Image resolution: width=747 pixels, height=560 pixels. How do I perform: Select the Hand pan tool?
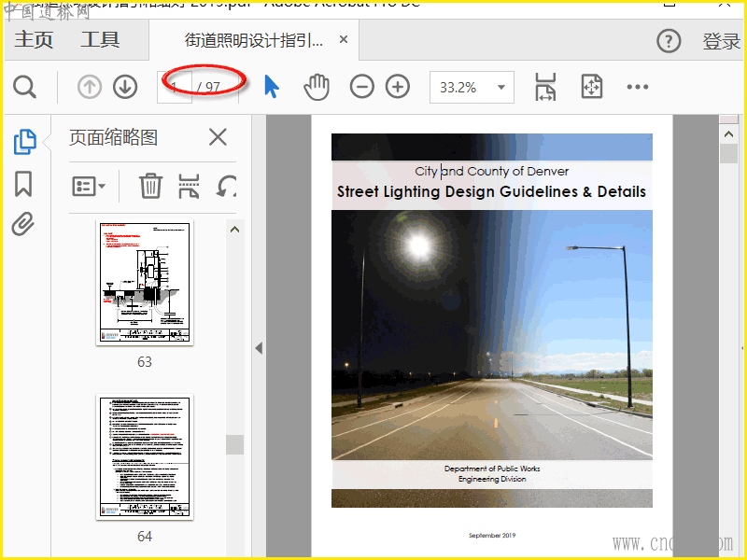click(x=317, y=87)
